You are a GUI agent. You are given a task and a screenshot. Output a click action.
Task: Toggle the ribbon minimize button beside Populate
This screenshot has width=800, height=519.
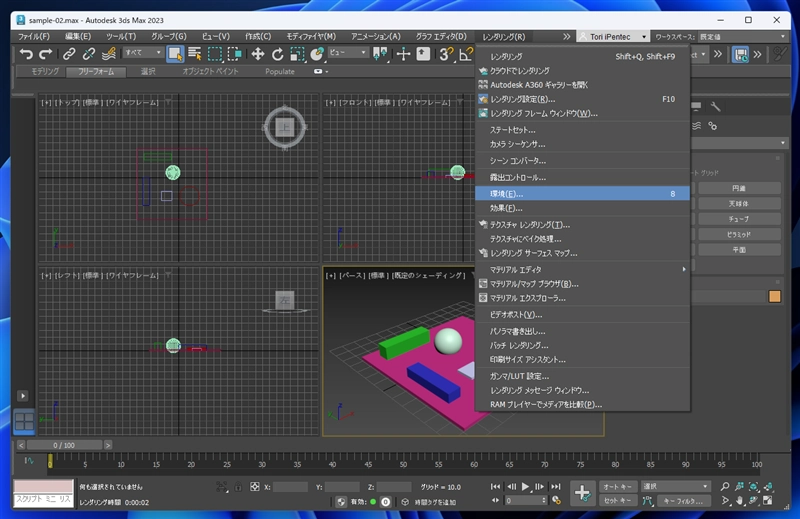tap(320, 71)
